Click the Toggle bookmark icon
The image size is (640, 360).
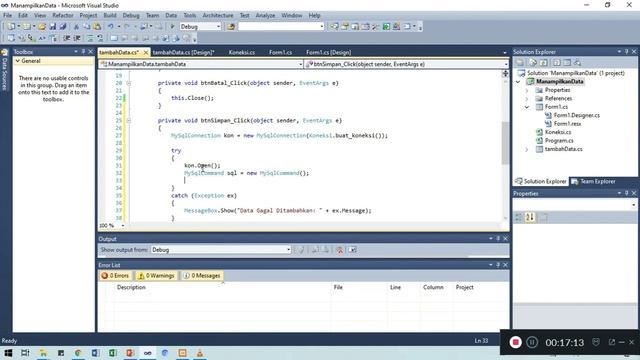pos(114,38)
